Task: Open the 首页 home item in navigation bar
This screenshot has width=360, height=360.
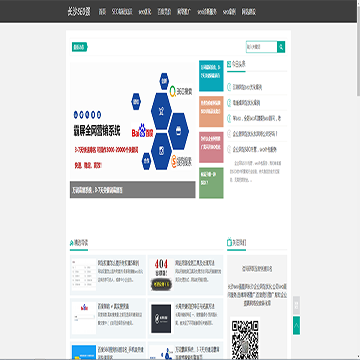Action: 102,12
